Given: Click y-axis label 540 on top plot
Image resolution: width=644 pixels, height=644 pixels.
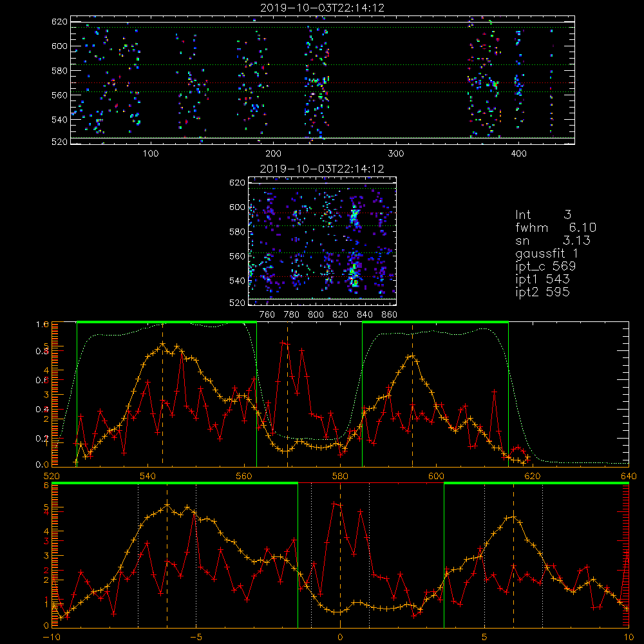Looking at the screenshot, I should [x=59, y=120].
